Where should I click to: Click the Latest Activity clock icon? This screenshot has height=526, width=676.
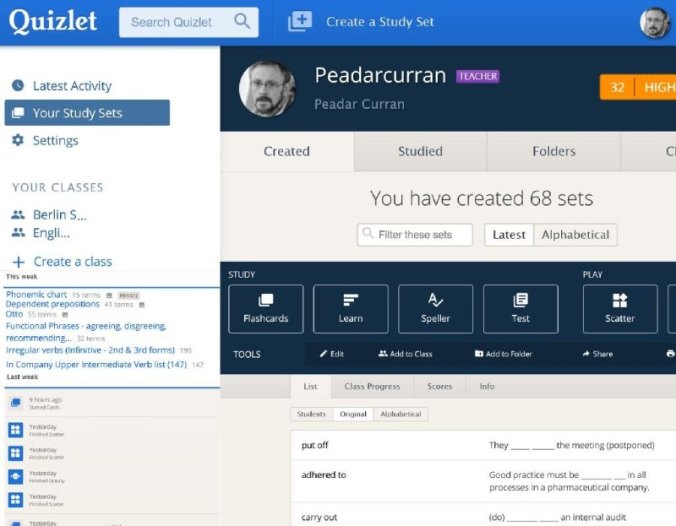click(x=18, y=85)
